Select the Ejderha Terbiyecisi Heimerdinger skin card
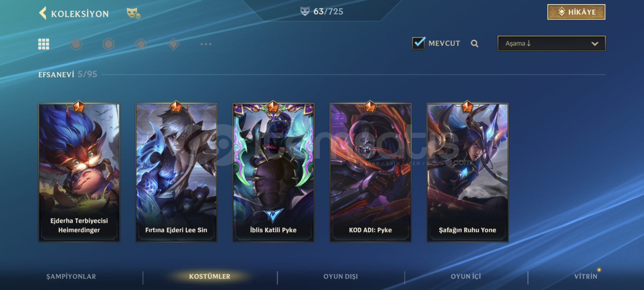 pyautogui.click(x=79, y=172)
